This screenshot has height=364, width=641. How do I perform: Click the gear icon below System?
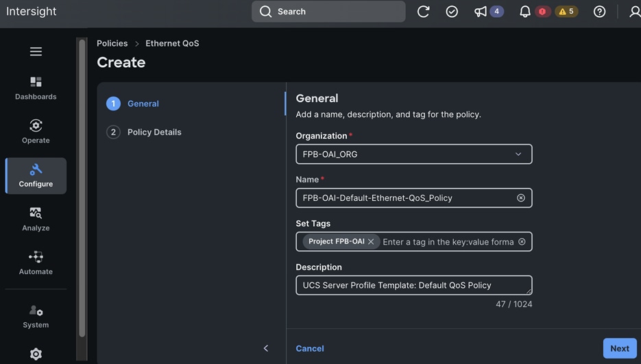[x=36, y=354]
